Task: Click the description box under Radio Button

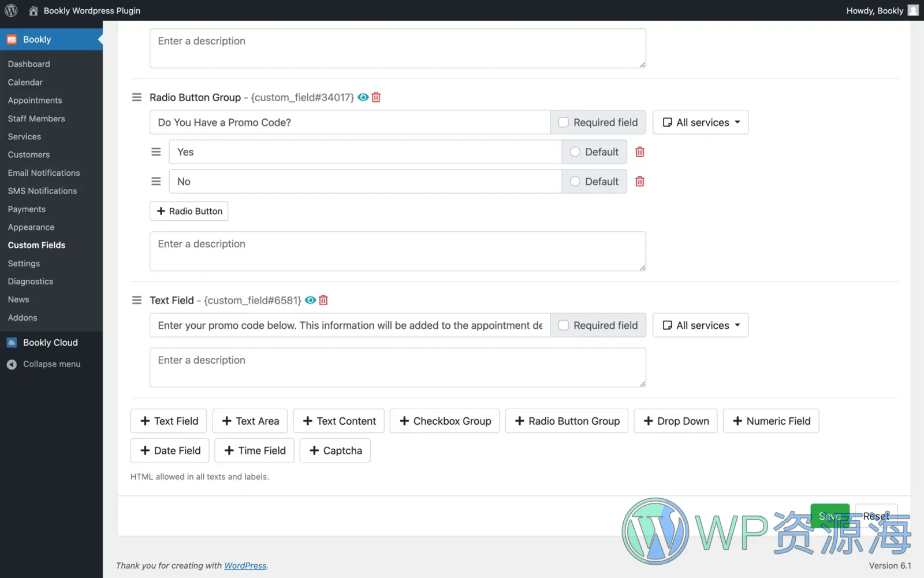Action: pos(398,251)
